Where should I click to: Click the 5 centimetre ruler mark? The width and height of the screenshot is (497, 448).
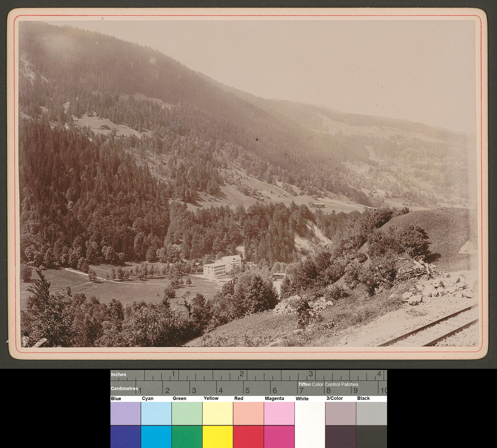point(248,391)
